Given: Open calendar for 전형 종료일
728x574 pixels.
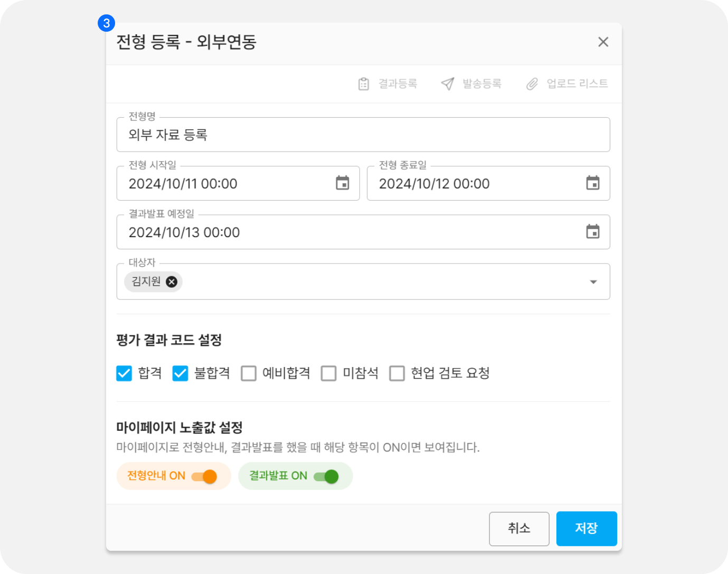Looking at the screenshot, I should (x=593, y=183).
